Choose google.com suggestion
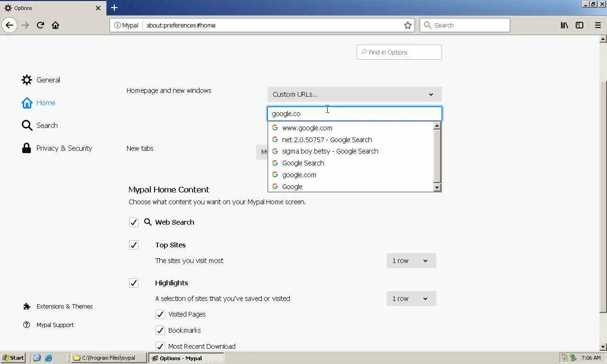607x364 pixels. click(x=351, y=175)
